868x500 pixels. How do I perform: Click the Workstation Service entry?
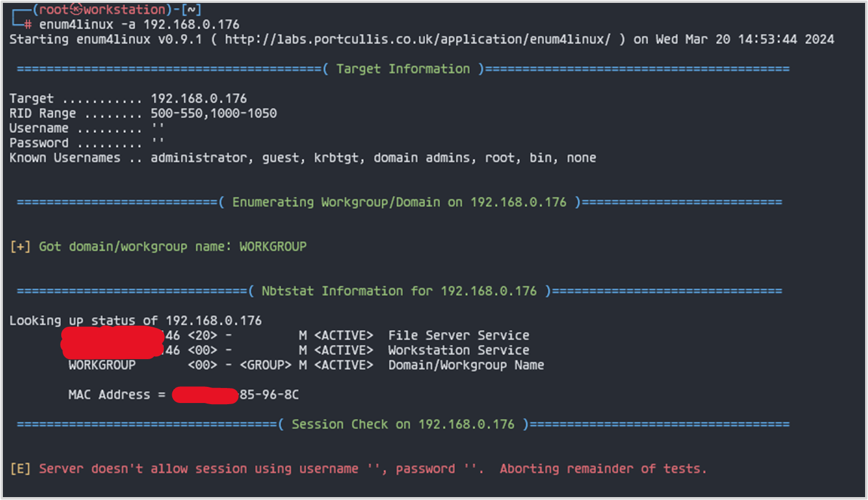click(x=458, y=350)
